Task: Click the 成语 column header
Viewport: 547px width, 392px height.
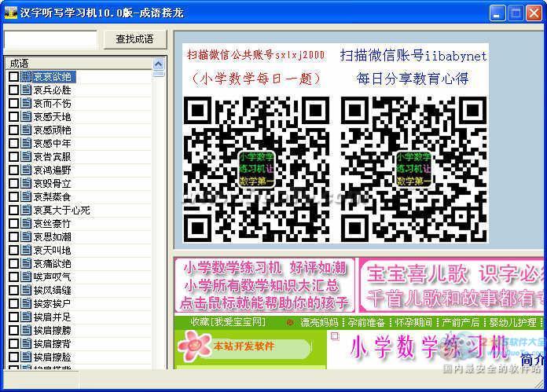Action: click(x=77, y=64)
